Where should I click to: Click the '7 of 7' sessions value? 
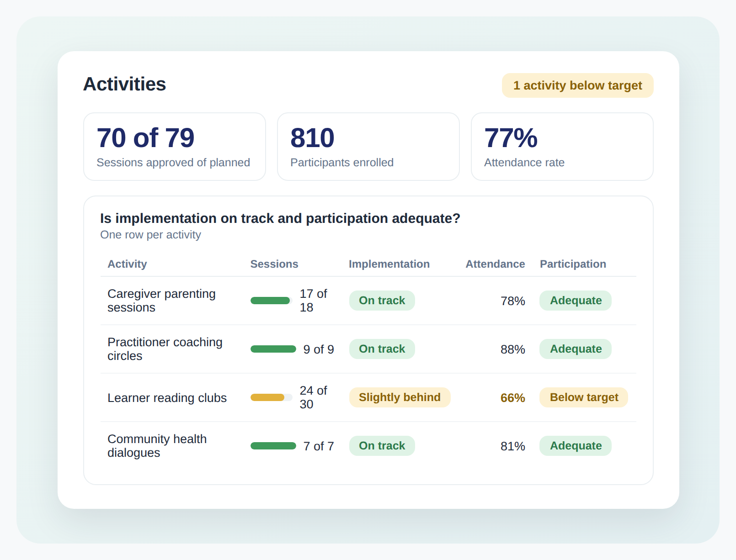(x=319, y=446)
